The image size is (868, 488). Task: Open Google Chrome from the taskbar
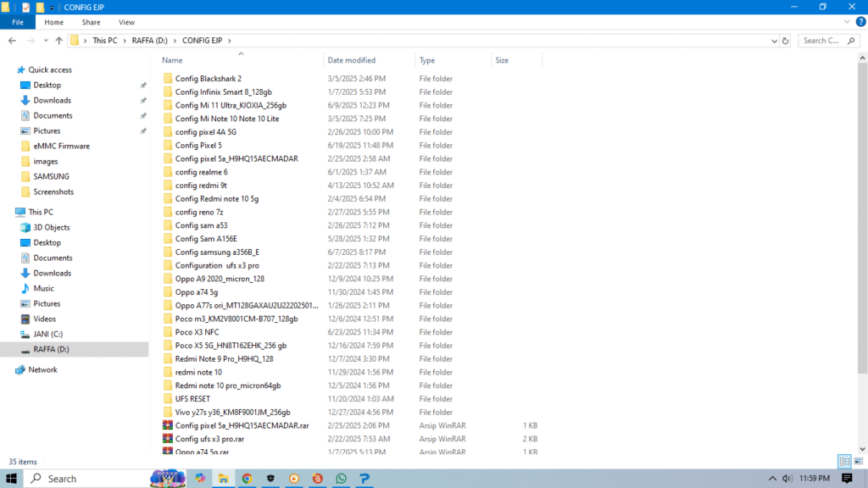(247, 479)
